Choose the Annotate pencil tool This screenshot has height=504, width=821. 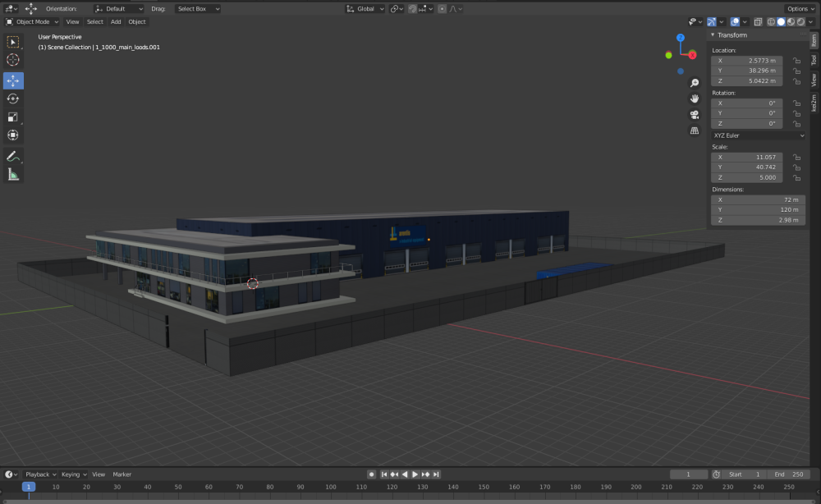coord(13,156)
